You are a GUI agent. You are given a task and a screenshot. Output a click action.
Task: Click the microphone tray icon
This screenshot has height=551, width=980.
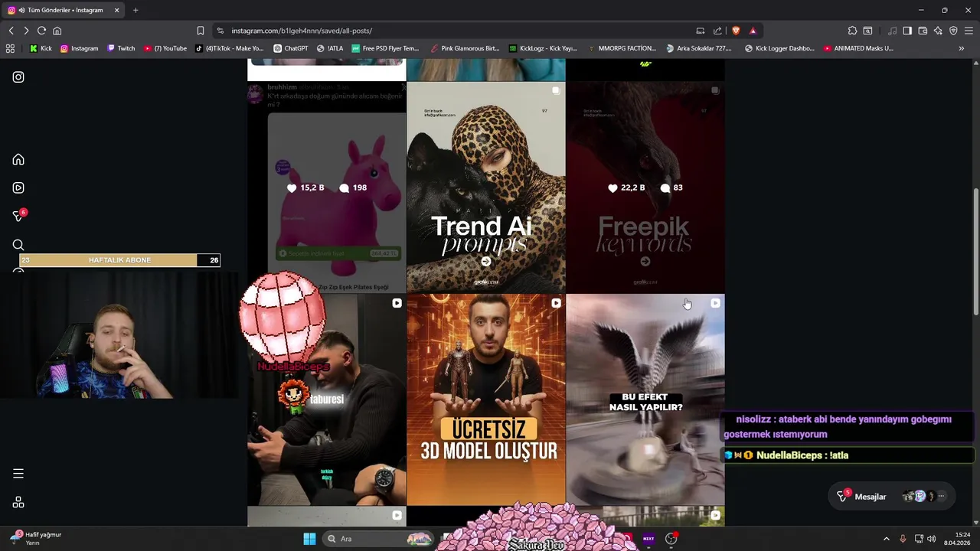tap(903, 539)
